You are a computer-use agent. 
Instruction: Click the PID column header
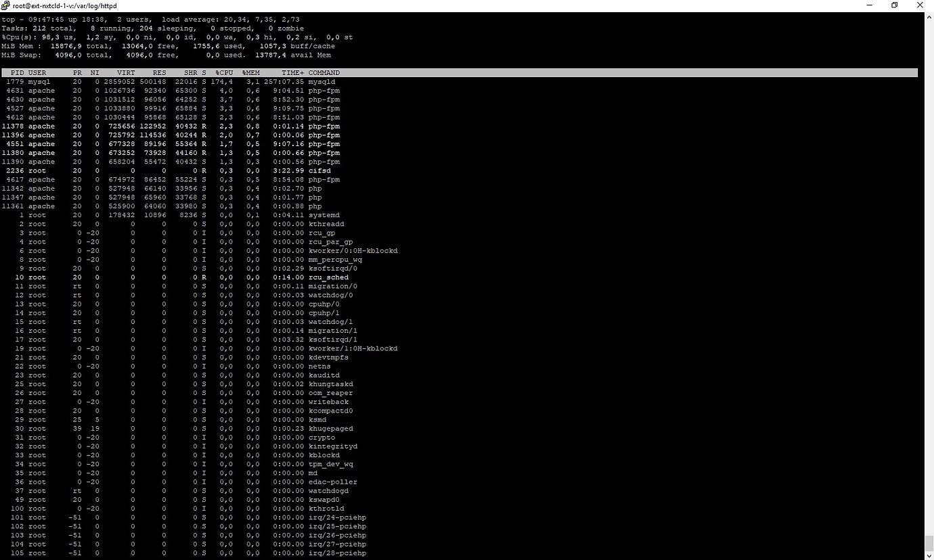[18, 72]
